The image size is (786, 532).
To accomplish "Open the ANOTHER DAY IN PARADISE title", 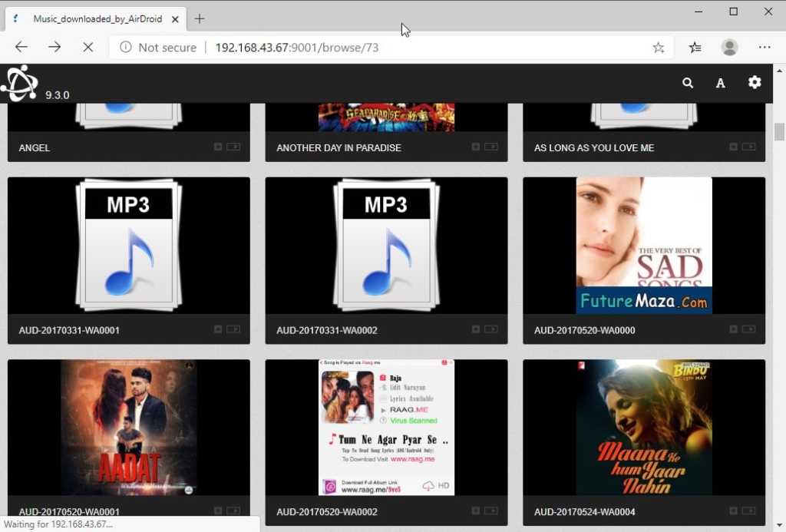I will (x=339, y=148).
